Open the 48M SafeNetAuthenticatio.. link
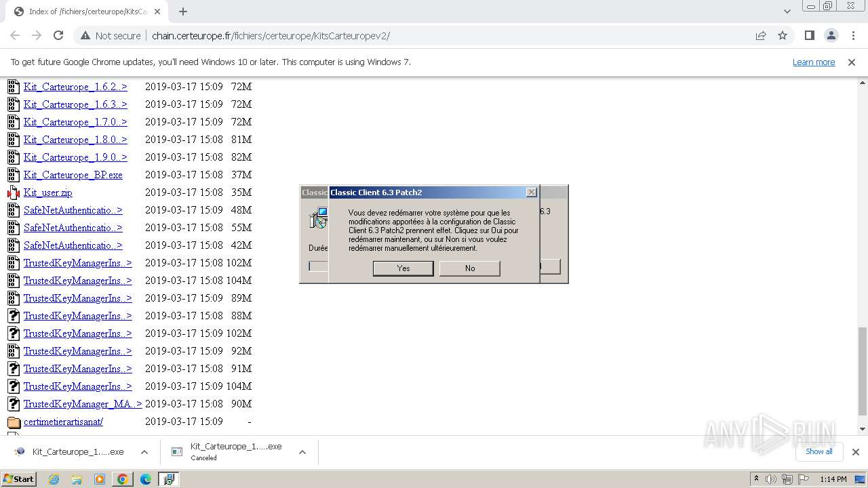 tap(73, 210)
